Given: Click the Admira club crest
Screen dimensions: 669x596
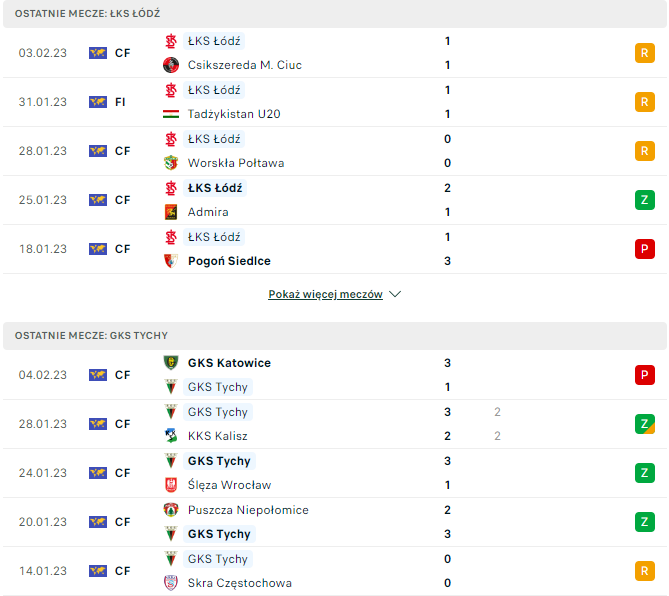Looking at the screenshot, I should 170,212.
